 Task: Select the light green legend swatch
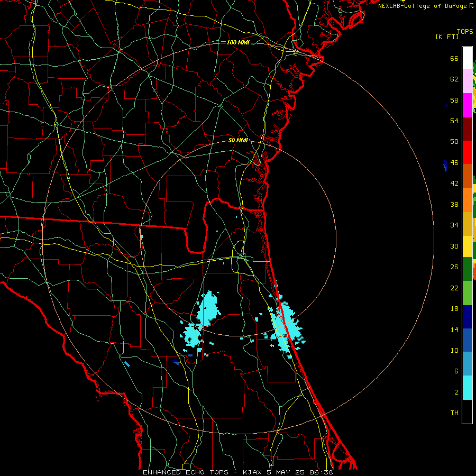click(467, 293)
